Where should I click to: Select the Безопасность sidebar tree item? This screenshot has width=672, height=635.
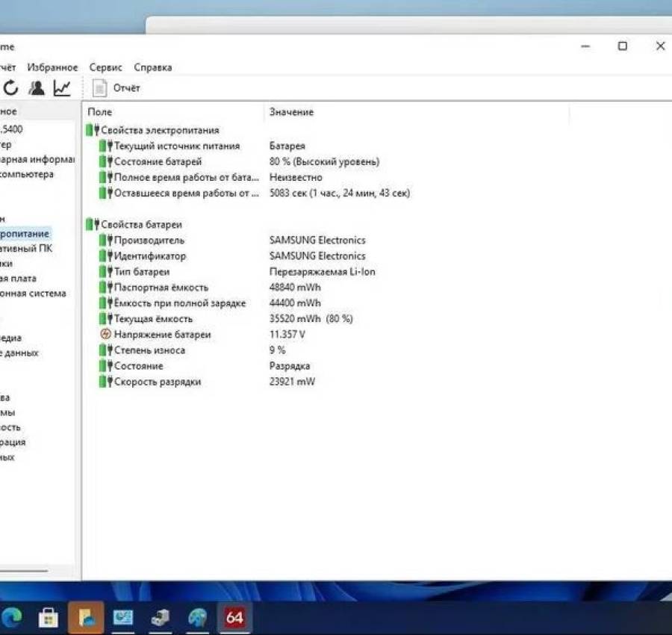coord(10,427)
